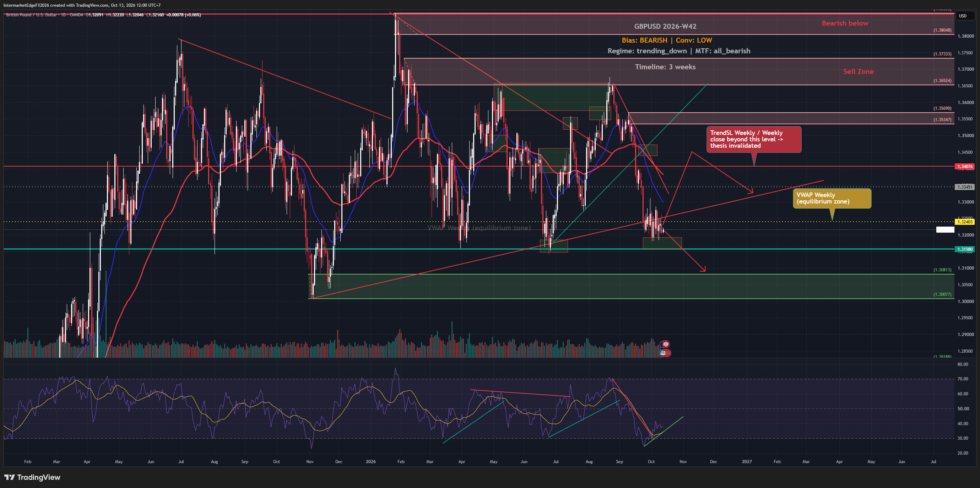The image size is (980, 488).
Task: Select the red 1.34076 price label
Action: coord(965,166)
